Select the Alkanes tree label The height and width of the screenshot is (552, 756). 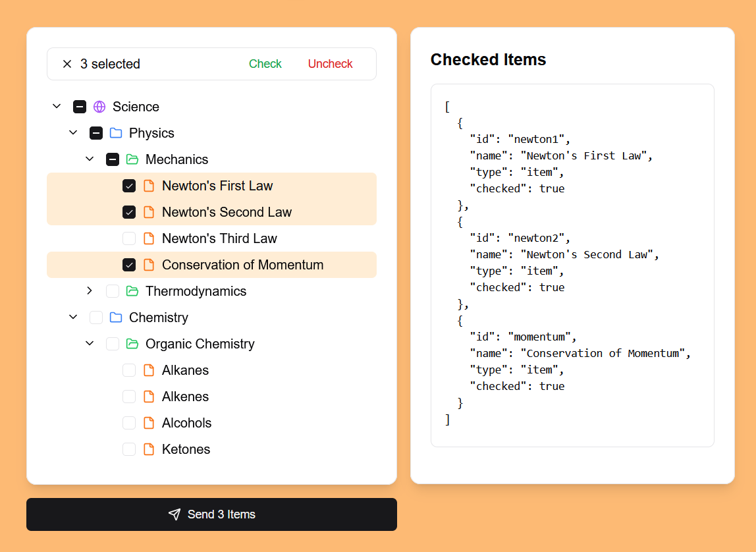point(185,370)
